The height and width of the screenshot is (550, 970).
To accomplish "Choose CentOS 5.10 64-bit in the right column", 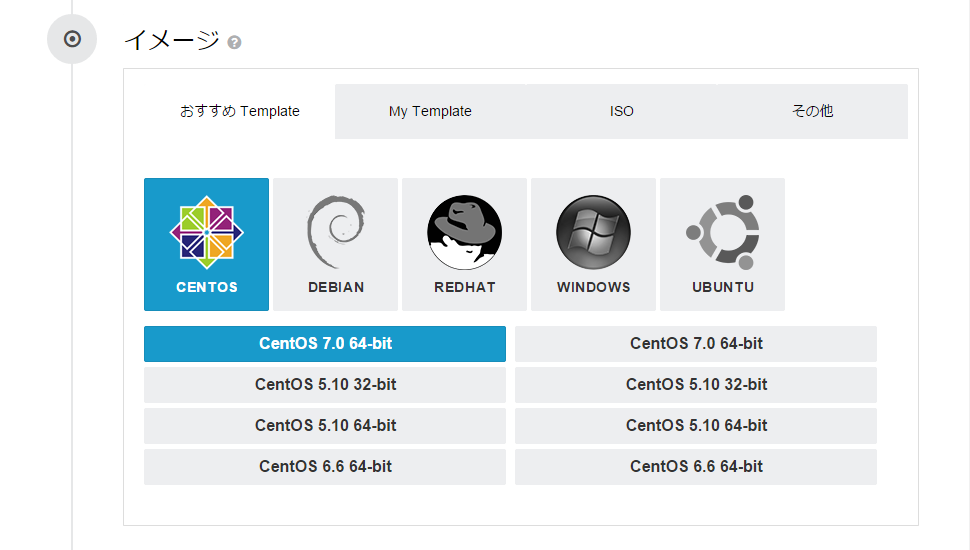I will coord(696,426).
